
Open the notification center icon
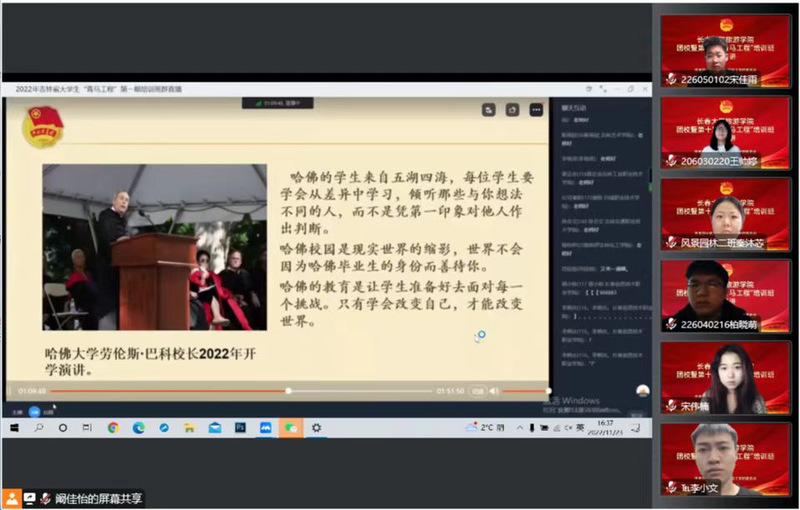(635, 427)
